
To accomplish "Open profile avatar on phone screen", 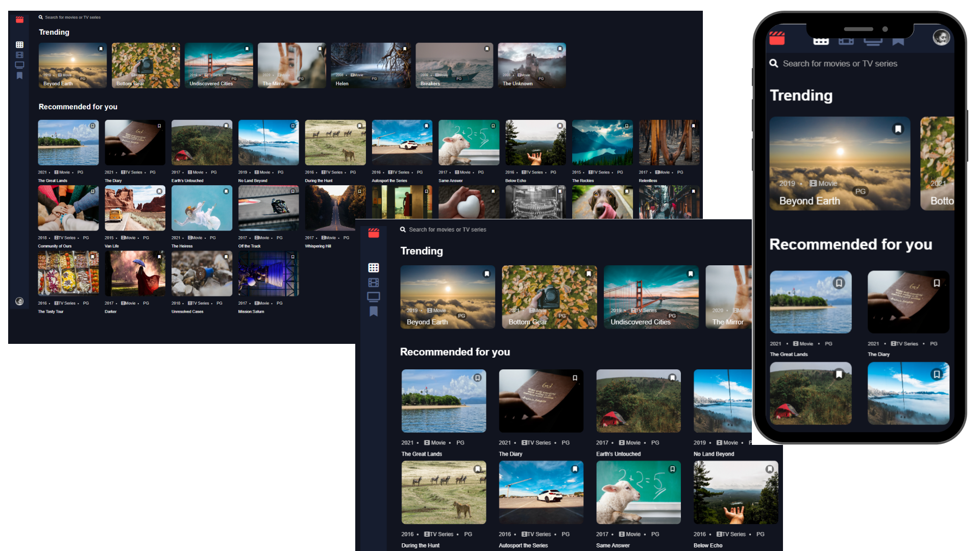I will click(x=941, y=37).
